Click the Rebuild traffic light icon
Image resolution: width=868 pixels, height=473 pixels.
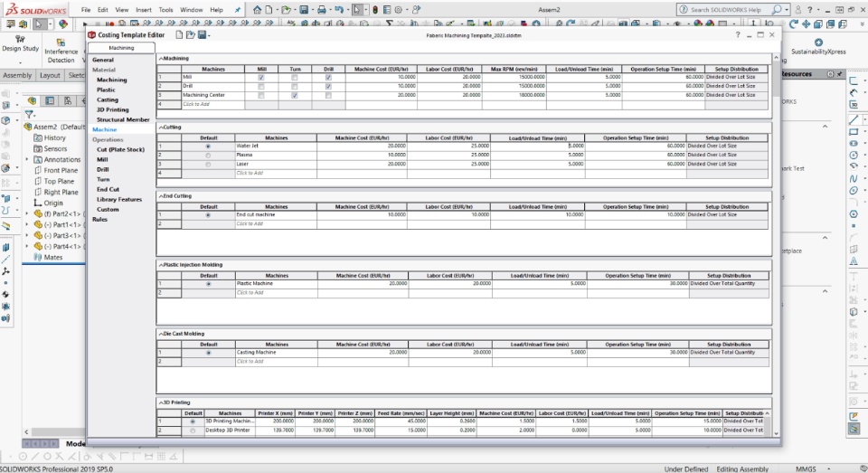click(x=374, y=9)
